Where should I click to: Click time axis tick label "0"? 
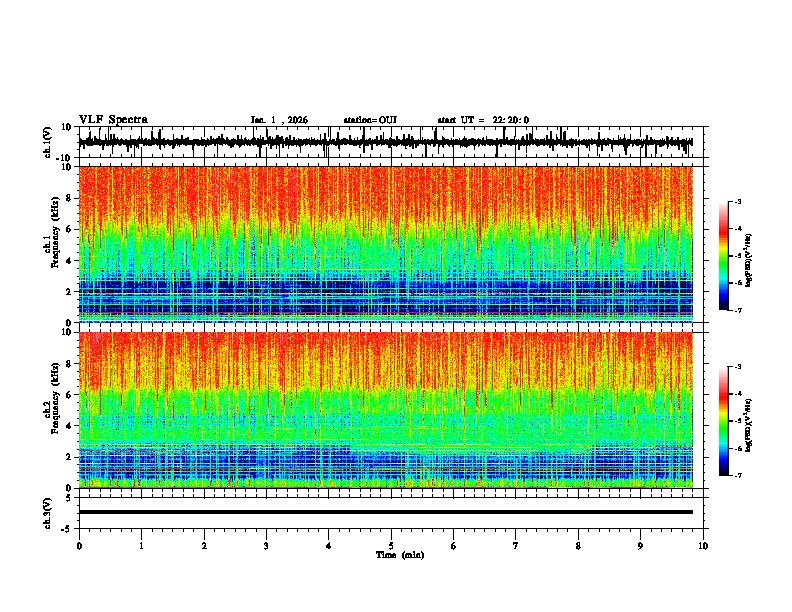coord(79,546)
